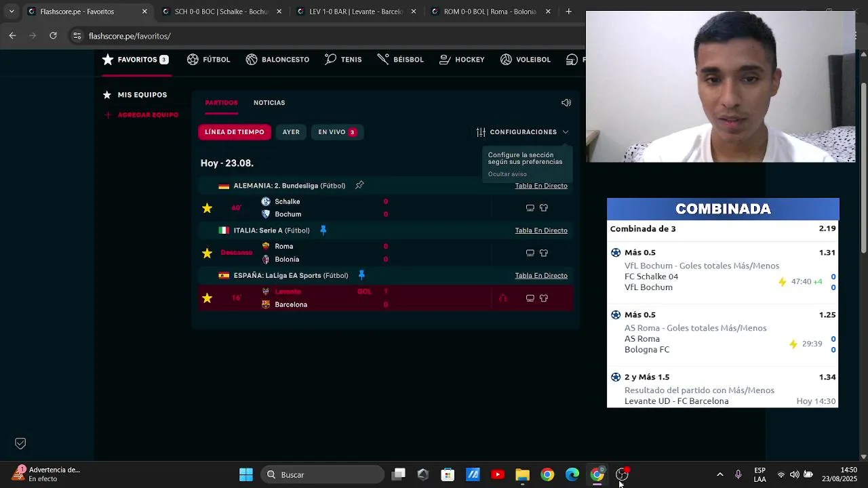Open lineups shirt icon for Roma-Bolonia
This screenshot has width=868, height=488.
(544, 253)
